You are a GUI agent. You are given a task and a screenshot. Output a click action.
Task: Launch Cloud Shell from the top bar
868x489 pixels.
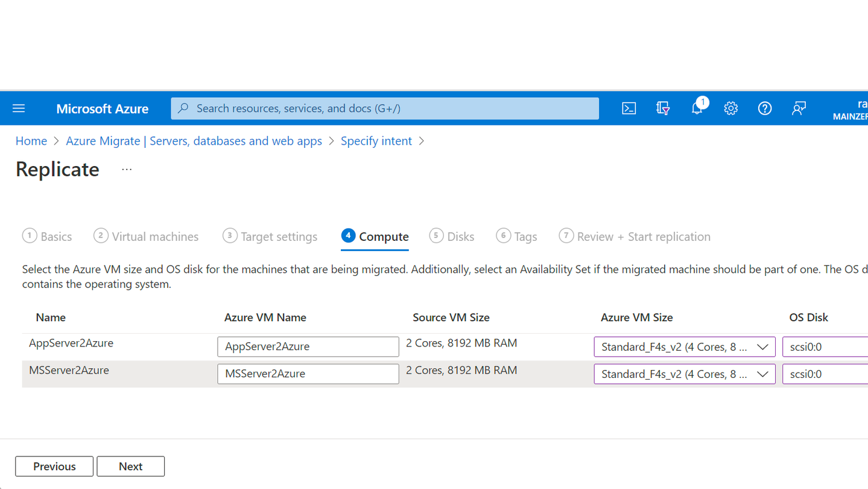(629, 109)
